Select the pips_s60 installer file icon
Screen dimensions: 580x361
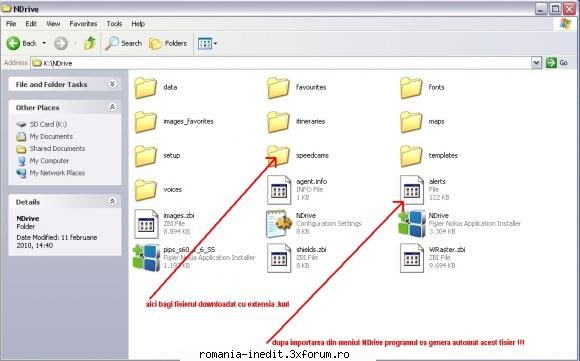tap(146, 258)
